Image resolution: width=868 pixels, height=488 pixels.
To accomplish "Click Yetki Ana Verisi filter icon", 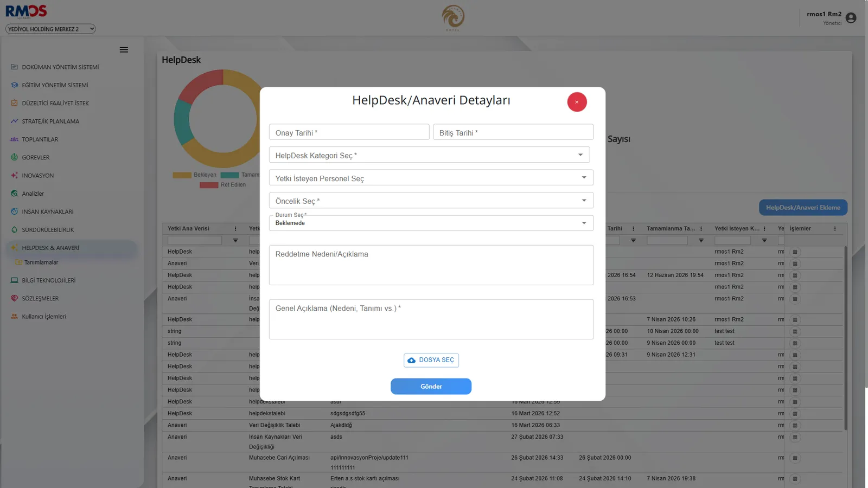I will [x=235, y=240].
